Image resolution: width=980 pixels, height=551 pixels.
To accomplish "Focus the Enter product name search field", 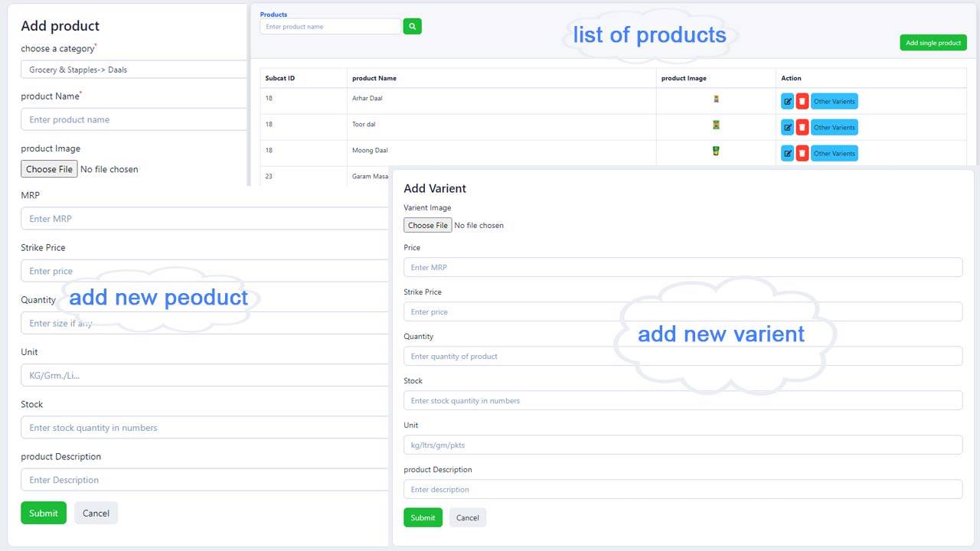I will (330, 27).
